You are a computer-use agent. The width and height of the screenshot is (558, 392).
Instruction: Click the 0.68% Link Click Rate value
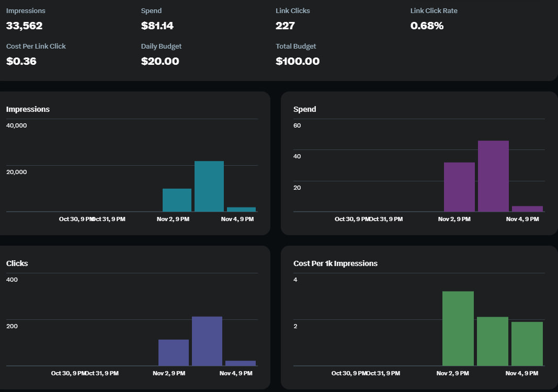tap(427, 26)
